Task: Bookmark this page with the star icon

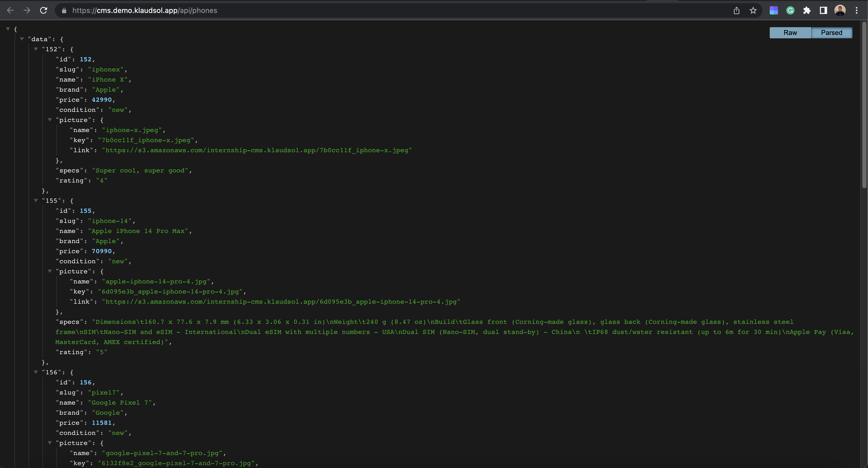Action: [753, 10]
